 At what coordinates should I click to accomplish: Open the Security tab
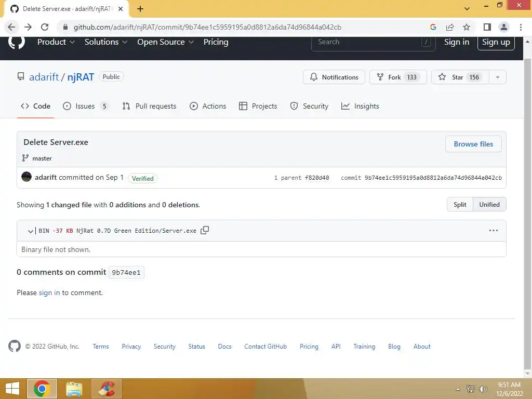point(309,106)
